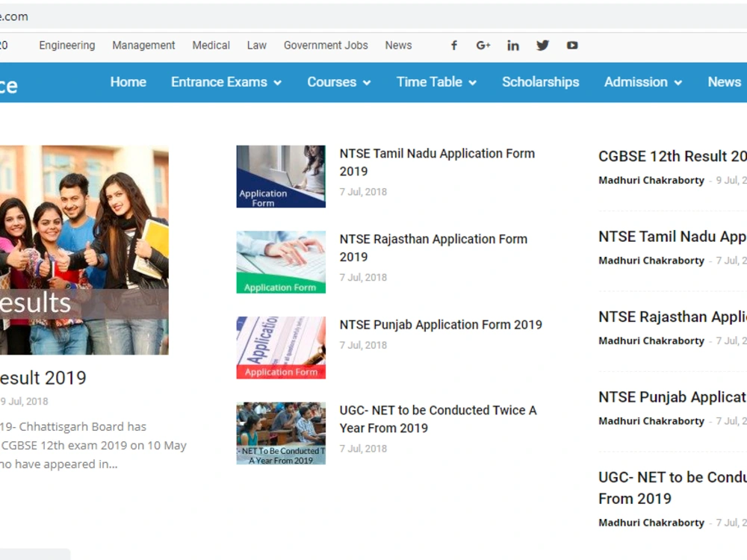This screenshot has width=747, height=560.
Task: Expand the Time Table dropdown arrow
Action: pyautogui.click(x=473, y=83)
